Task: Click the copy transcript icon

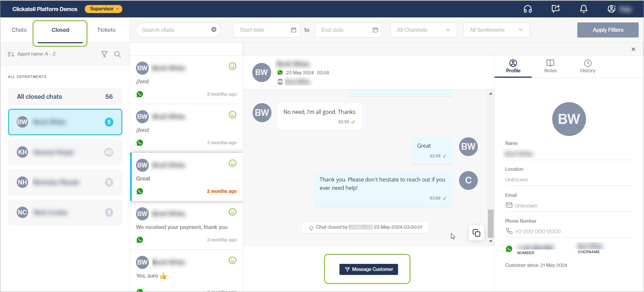Action: [x=476, y=233]
